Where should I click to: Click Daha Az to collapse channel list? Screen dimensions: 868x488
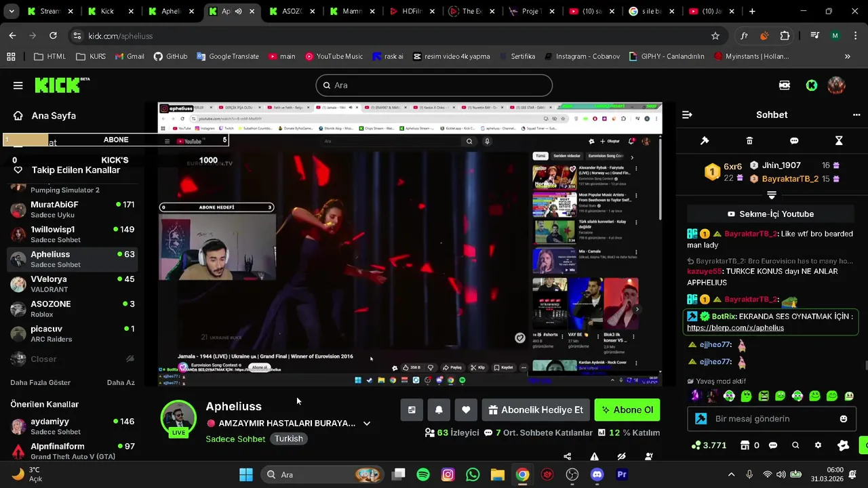pyautogui.click(x=121, y=383)
